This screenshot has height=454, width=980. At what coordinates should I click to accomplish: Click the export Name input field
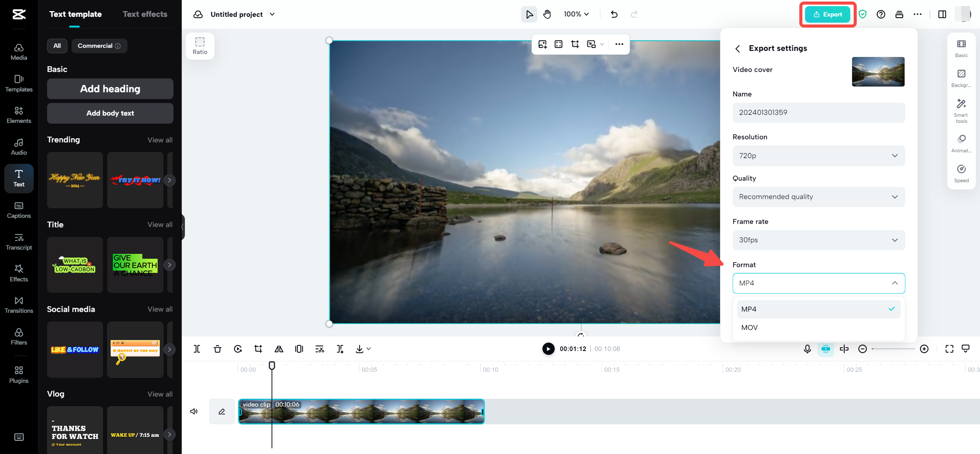818,113
